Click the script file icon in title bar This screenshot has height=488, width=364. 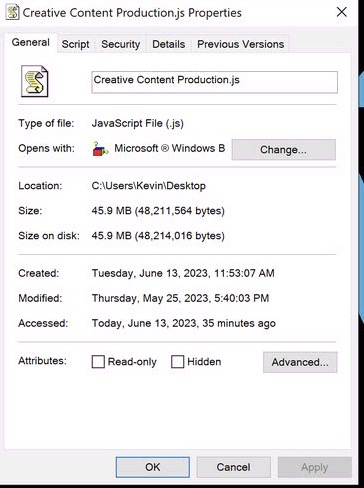pyautogui.click(x=12, y=13)
